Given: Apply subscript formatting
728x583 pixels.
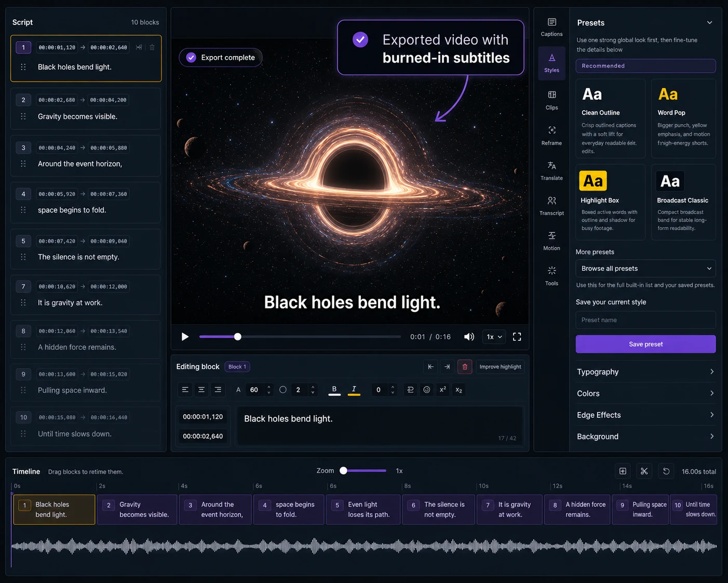Looking at the screenshot, I should tap(459, 390).
